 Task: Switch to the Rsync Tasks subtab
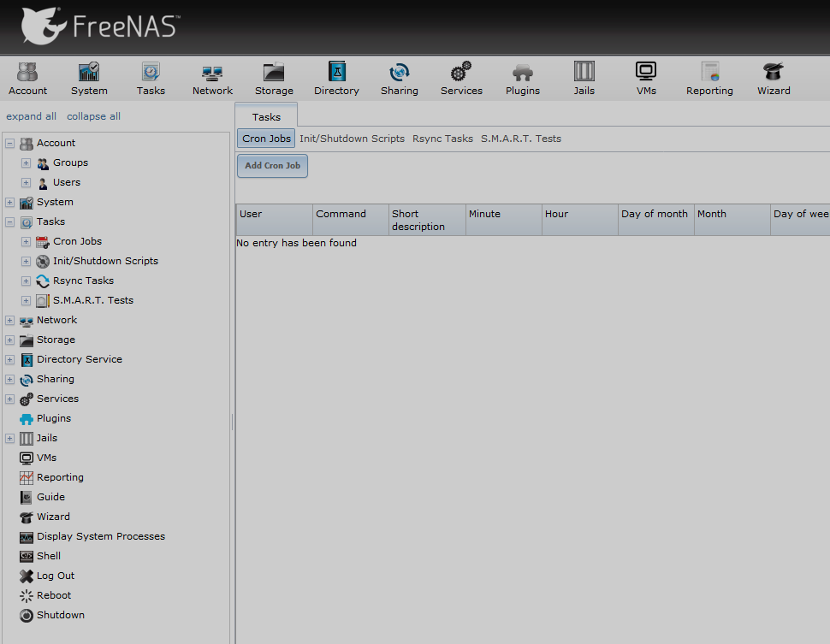point(442,139)
